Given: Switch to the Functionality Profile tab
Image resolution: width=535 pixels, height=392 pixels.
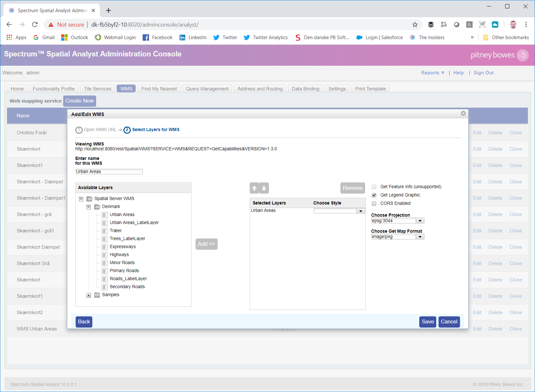Looking at the screenshot, I should click(x=54, y=89).
